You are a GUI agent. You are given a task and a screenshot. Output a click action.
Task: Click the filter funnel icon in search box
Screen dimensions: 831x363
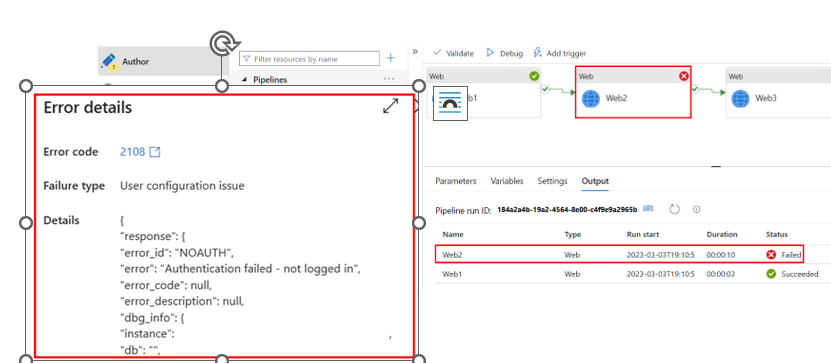[x=246, y=59]
